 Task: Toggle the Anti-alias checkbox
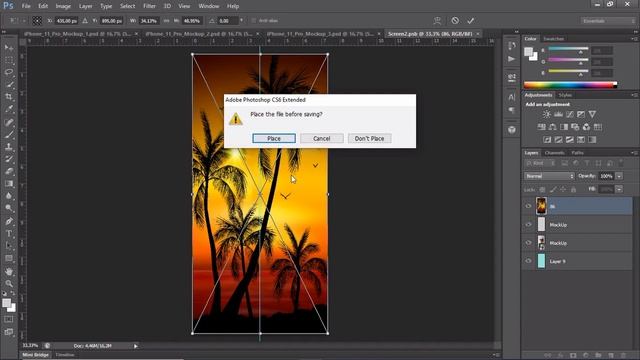point(253,20)
